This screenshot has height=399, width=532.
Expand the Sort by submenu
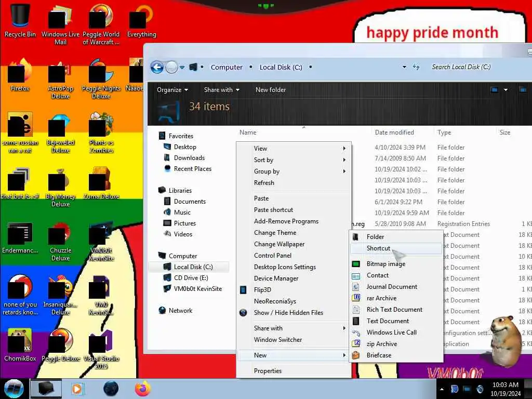pyautogui.click(x=294, y=160)
